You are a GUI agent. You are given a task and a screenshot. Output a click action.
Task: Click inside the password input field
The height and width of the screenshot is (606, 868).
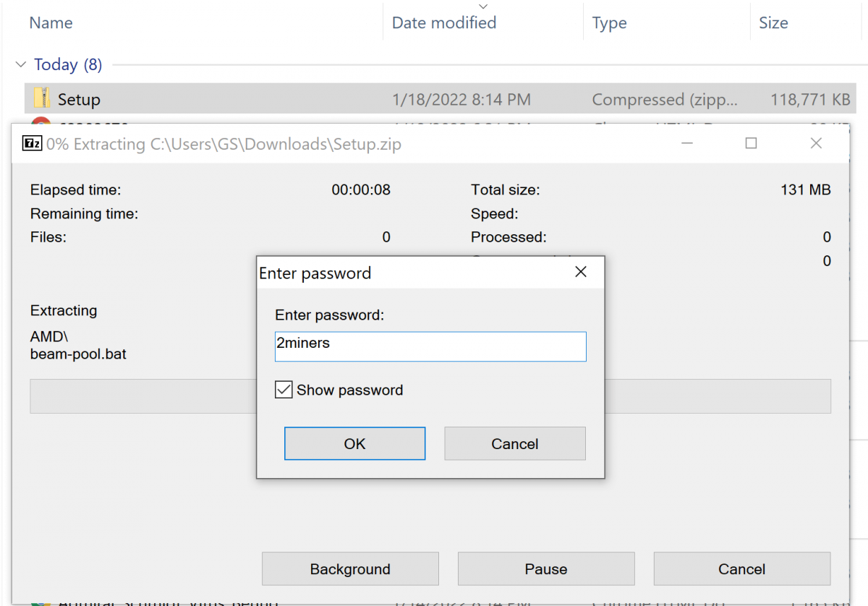430,346
